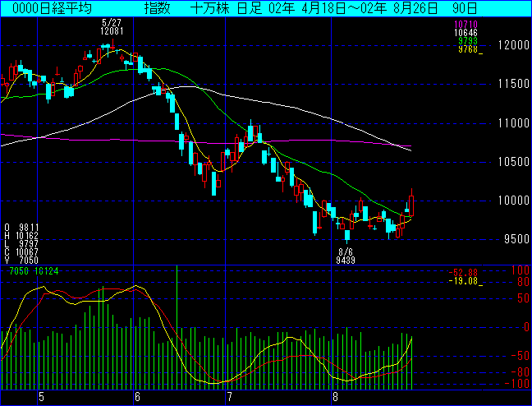Click the volume readout 'V 7050'
This screenshot has height=406, width=532.
pos(21,261)
